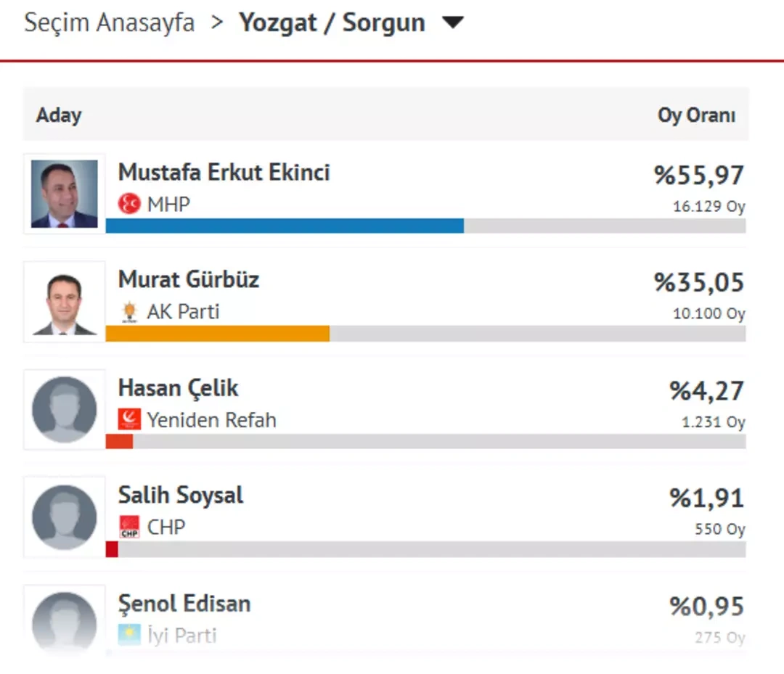
Task: Click the %55,97 vote percentage
Action: (x=699, y=176)
